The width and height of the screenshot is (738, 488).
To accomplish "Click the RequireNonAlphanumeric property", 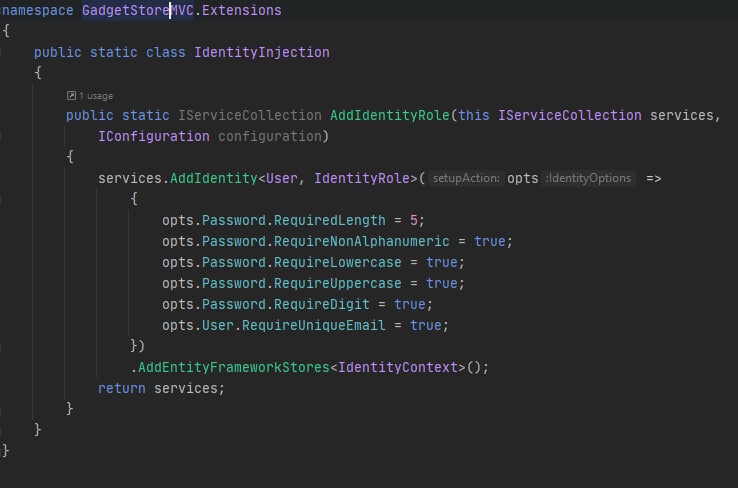I will [x=361, y=241].
